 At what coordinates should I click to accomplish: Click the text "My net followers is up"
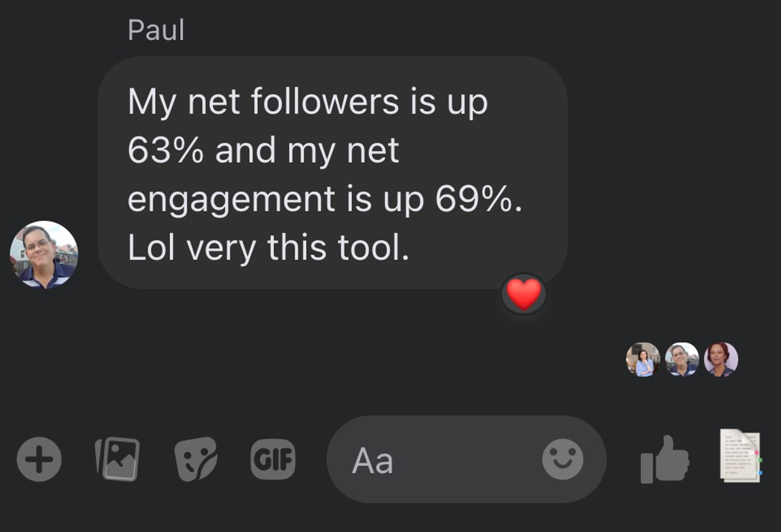(308, 102)
